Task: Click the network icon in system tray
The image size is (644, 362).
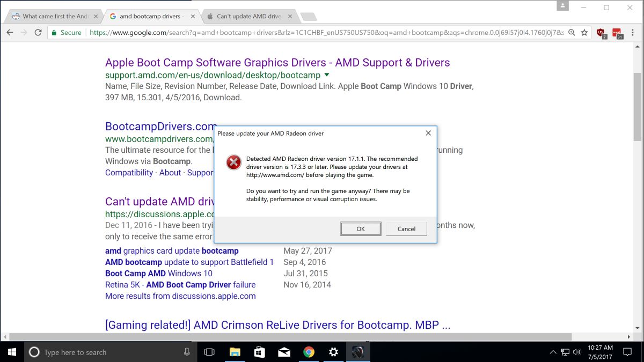Action: click(565, 352)
